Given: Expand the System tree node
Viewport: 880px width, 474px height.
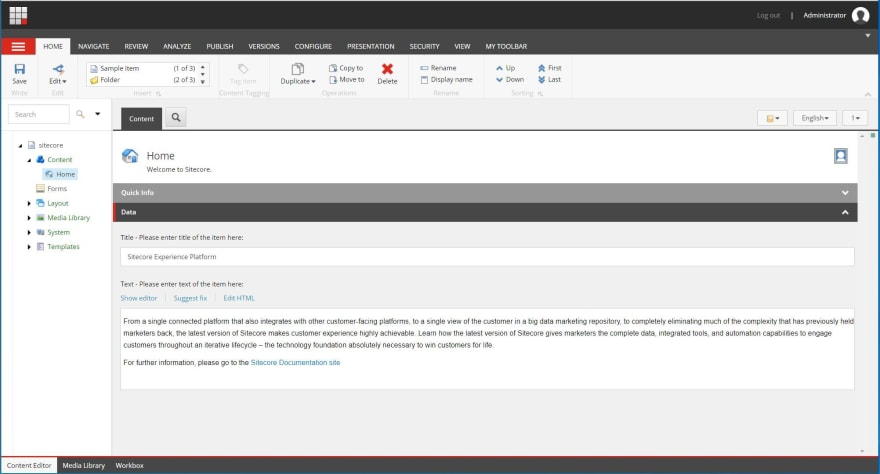Looking at the screenshot, I should tap(29, 232).
